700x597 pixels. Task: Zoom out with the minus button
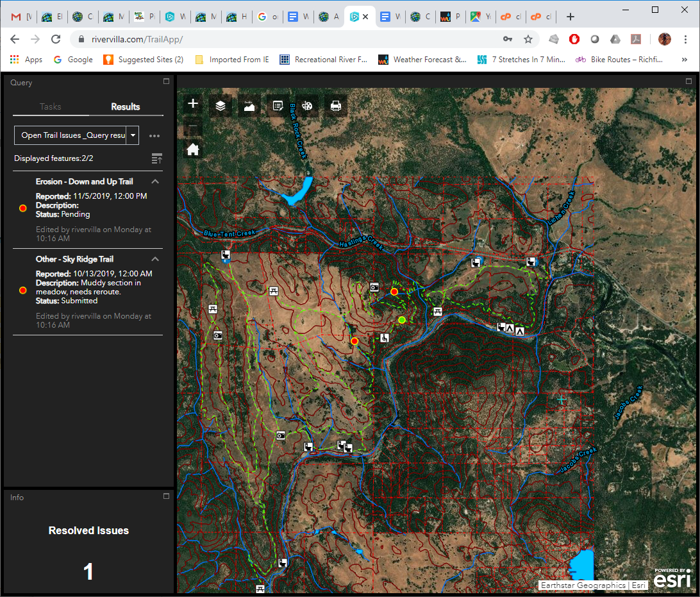[x=193, y=128]
